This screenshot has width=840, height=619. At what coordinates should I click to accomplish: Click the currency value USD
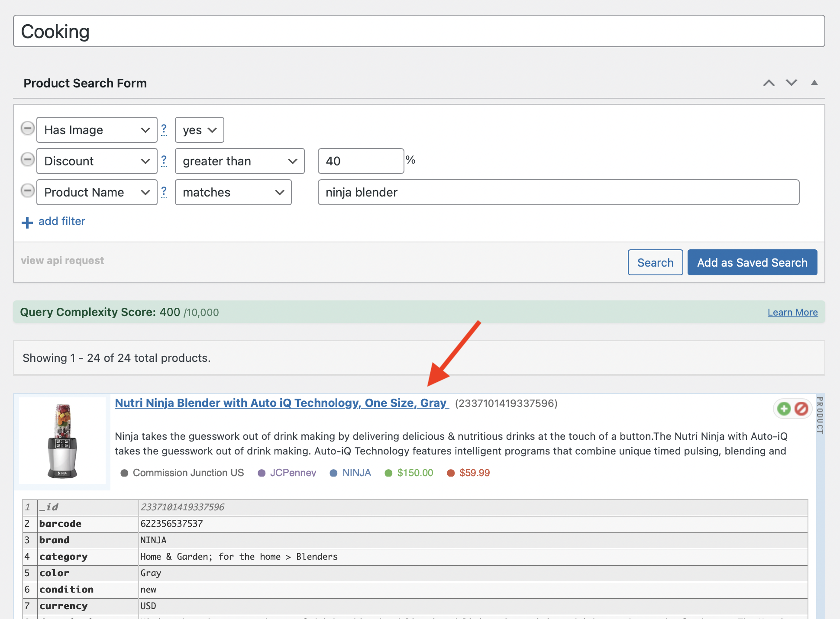tap(148, 606)
